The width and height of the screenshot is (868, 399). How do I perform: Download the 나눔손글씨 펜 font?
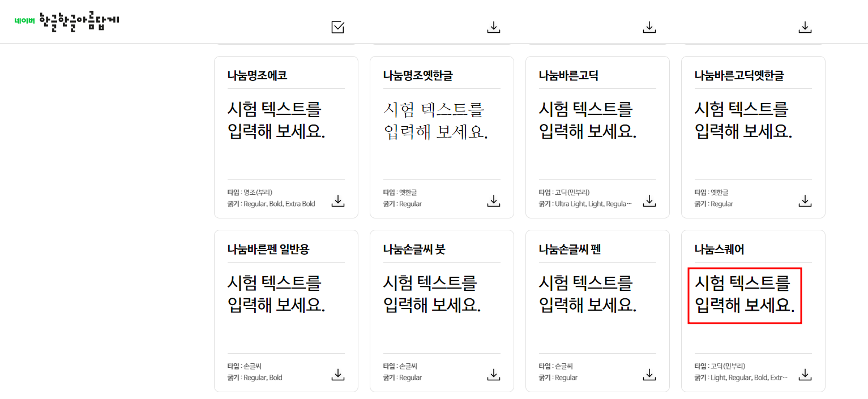point(649,374)
